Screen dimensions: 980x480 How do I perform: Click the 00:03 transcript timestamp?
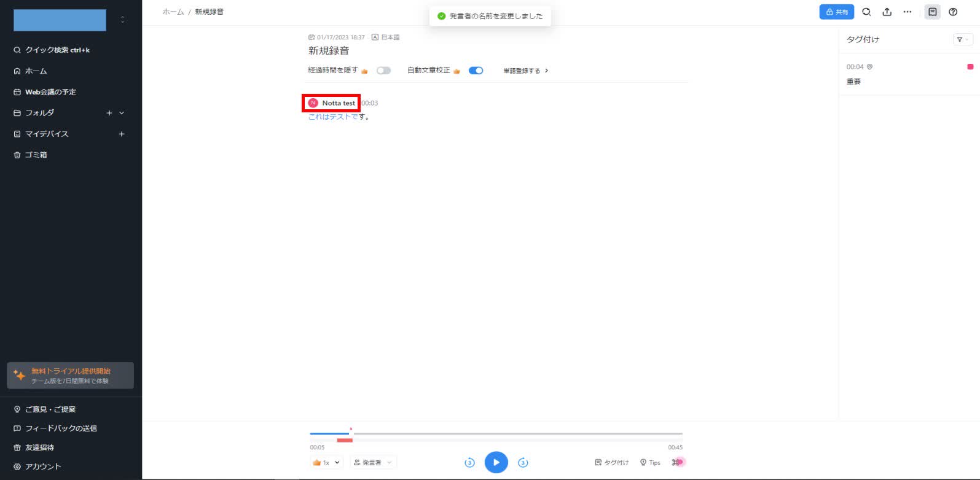370,103
